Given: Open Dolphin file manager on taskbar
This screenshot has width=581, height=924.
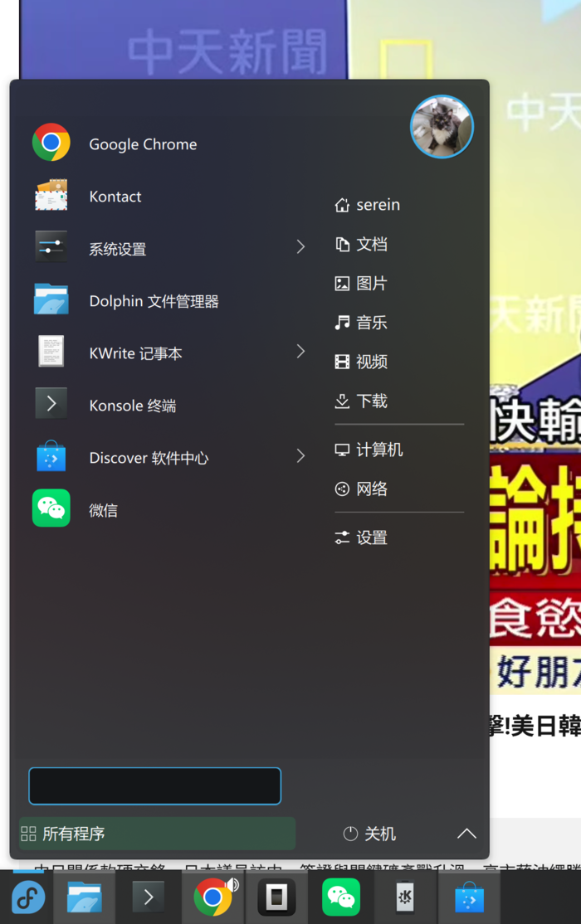Looking at the screenshot, I should [85, 897].
